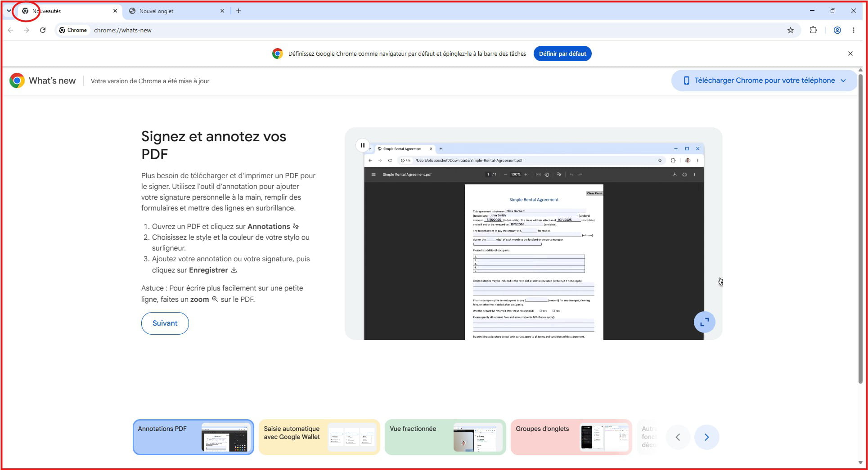This screenshot has height=470, width=868.
Task: Expand Télécharger Chrome pour votre téléphone
Action: click(764, 81)
